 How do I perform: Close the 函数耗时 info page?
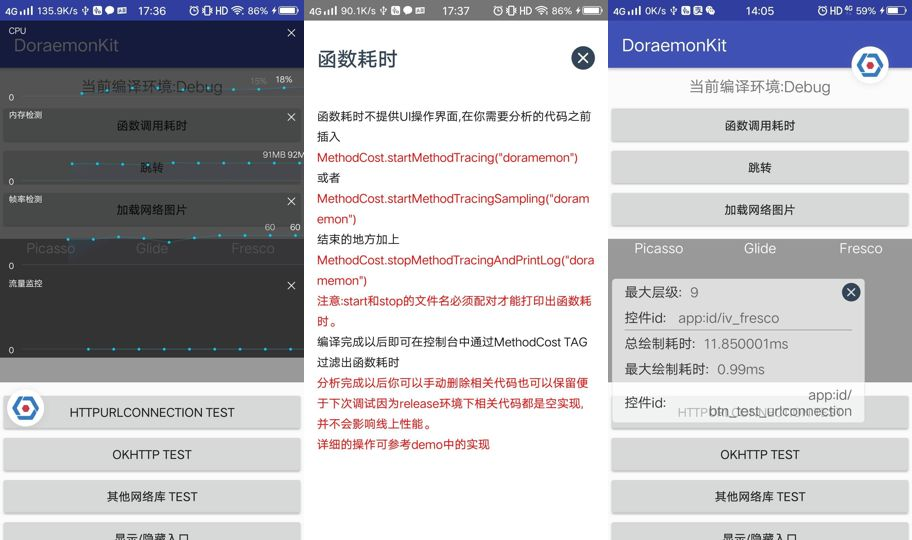583,58
